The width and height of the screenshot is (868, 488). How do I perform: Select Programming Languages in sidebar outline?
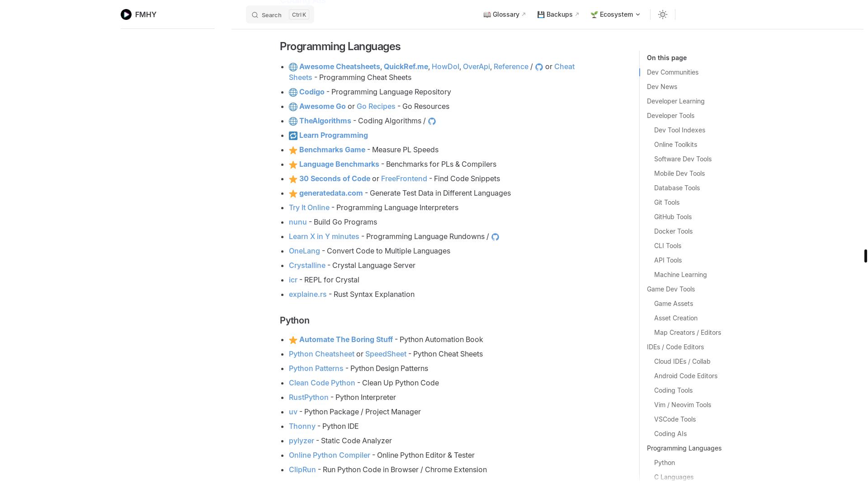[x=684, y=448]
